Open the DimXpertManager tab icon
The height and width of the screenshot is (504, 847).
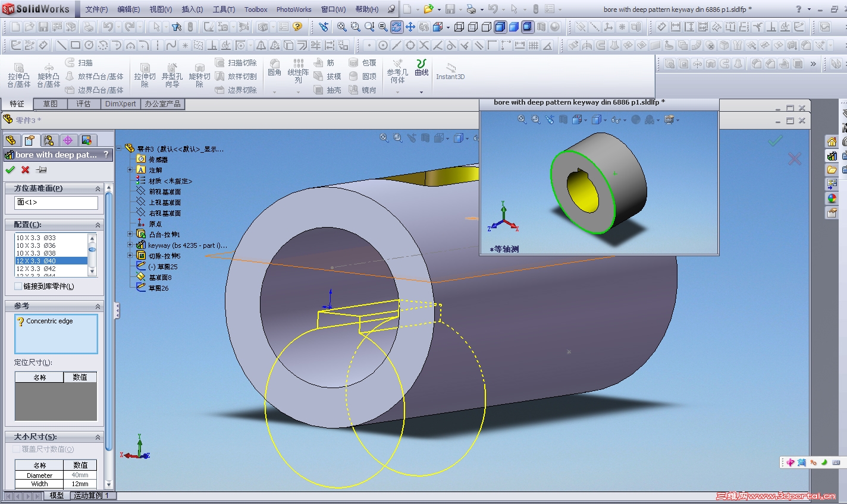[68, 140]
